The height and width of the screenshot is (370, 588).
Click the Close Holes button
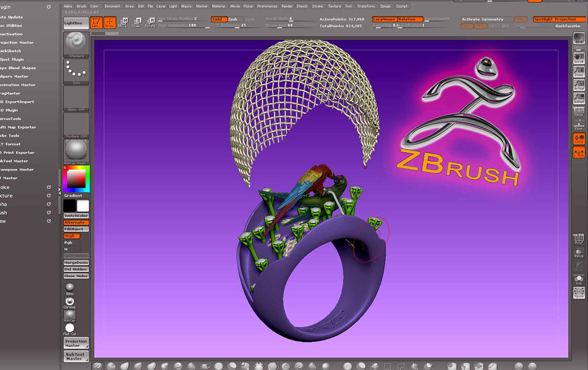pos(76,276)
